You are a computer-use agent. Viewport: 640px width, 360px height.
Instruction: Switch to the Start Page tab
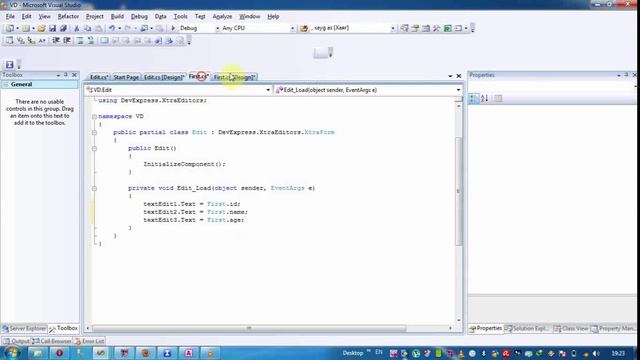coord(126,77)
